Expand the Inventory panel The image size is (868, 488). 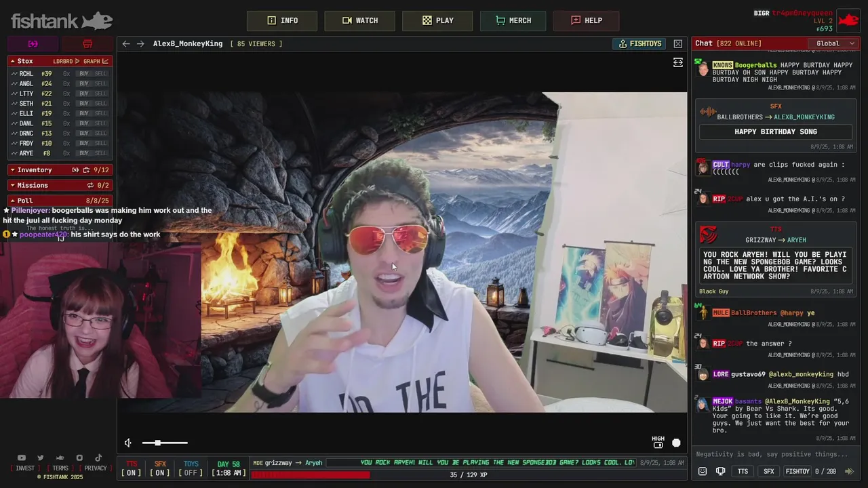(x=12, y=170)
